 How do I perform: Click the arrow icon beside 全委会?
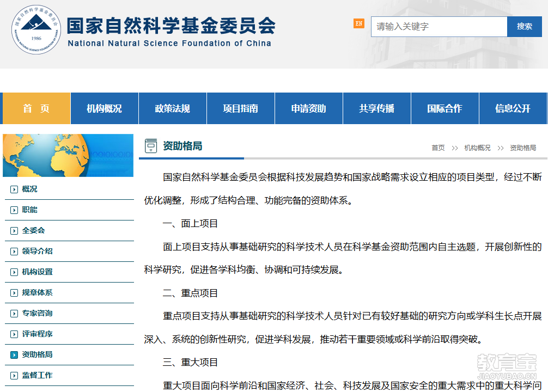click(x=14, y=231)
